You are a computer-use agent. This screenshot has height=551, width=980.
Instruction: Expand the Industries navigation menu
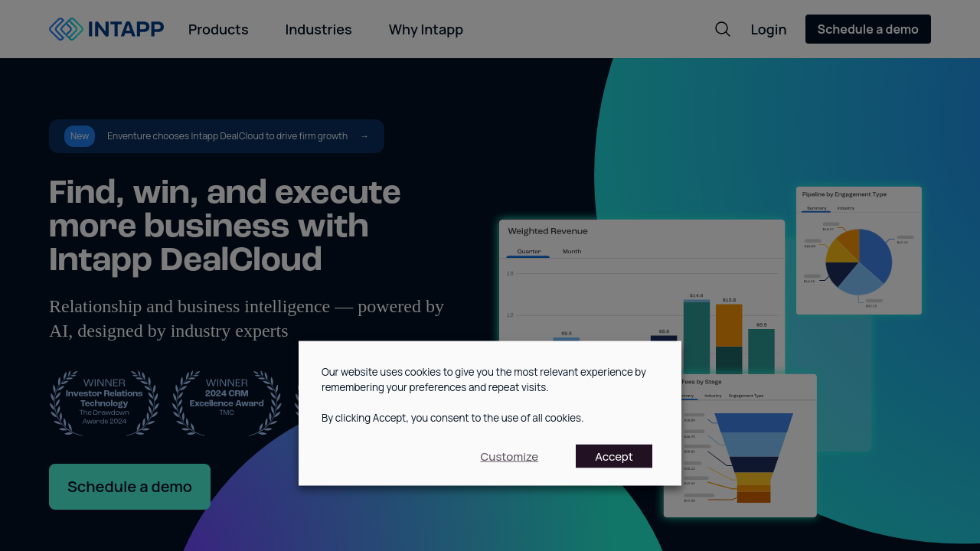pyautogui.click(x=318, y=29)
